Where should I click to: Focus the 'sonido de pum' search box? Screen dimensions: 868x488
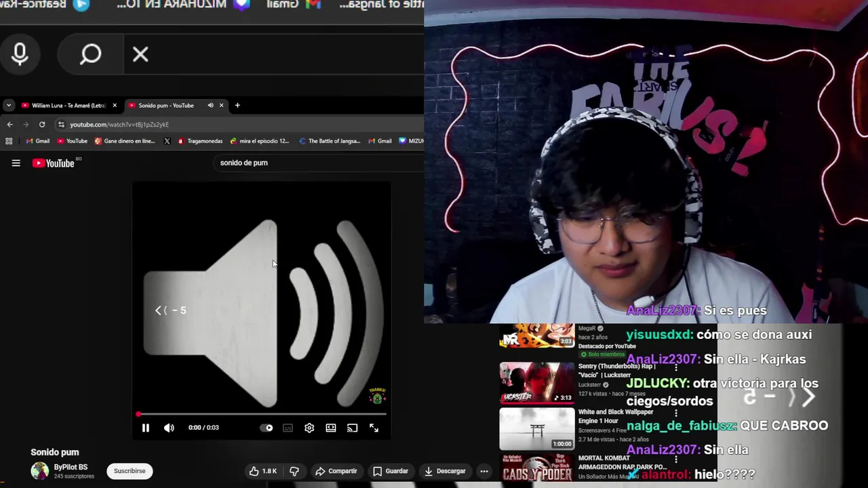[x=319, y=163]
